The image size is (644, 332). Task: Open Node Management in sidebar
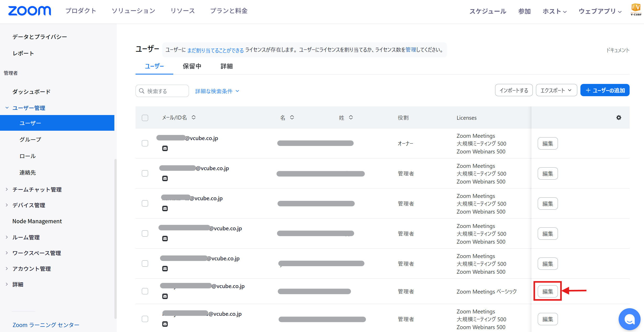(37, 221)
